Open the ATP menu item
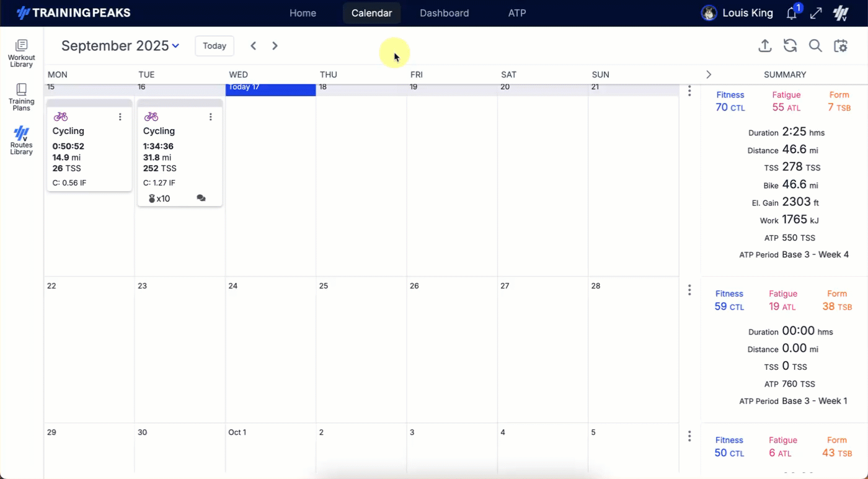Viewport: 868px width, 479px height. 517,12
